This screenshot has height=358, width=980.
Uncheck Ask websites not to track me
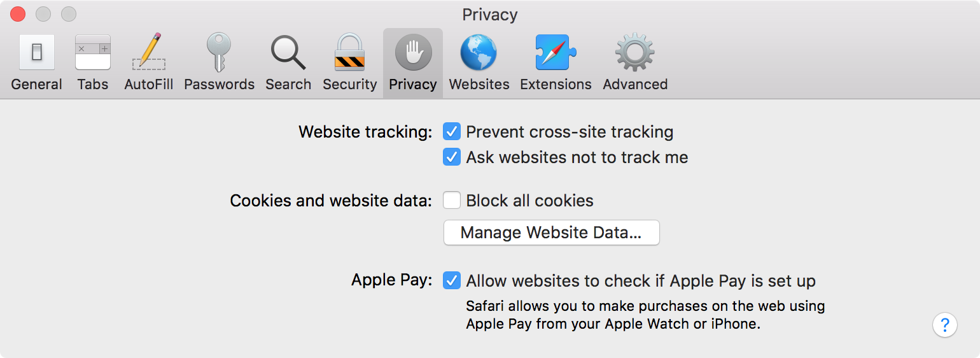click(x=452, y=157)
